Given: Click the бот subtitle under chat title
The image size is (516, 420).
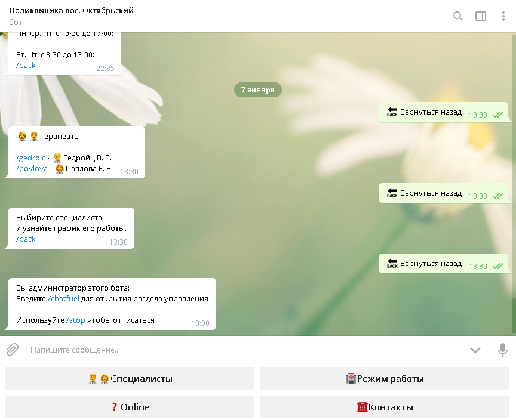Looking at the screenshot, I should pos(16,22).
